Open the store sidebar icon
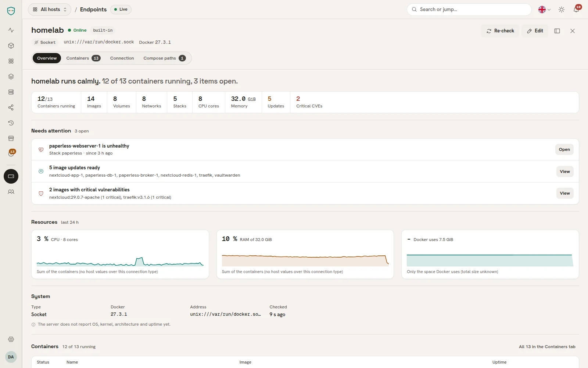The height and width of the screenshot is (368, 588). [11, 138]
